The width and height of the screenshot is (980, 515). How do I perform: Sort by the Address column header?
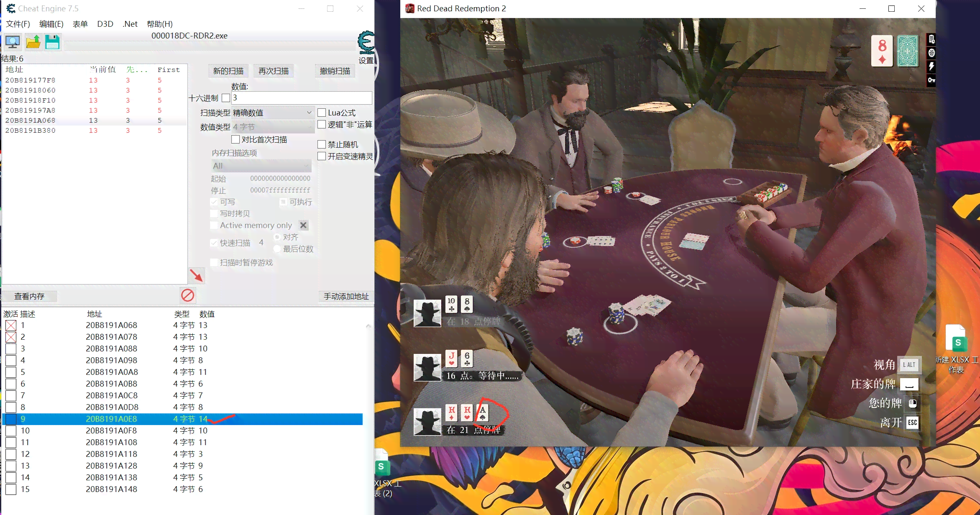tap(94, 314)
